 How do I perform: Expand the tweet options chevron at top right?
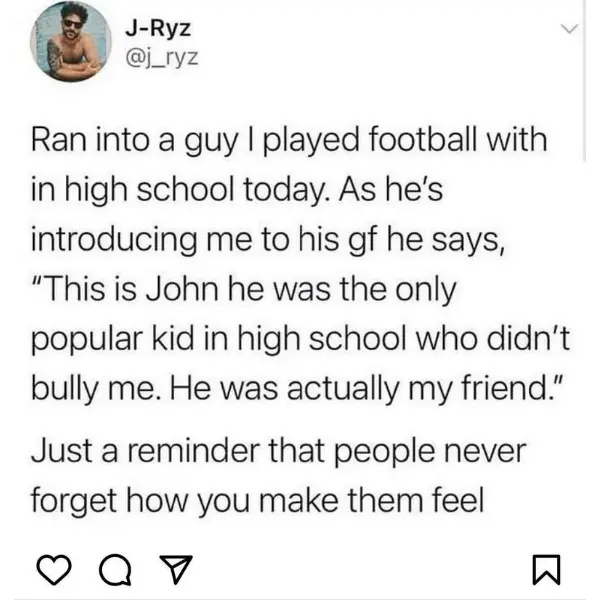pos(569,29)
